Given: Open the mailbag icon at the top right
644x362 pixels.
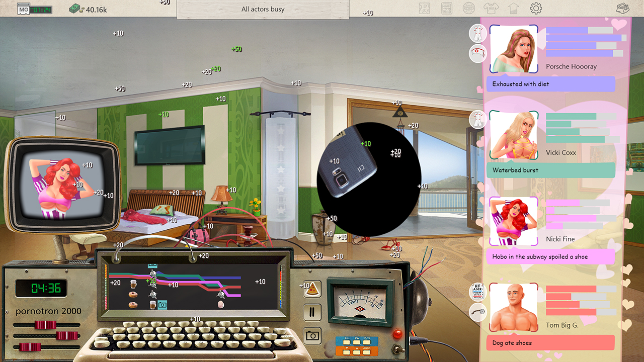Looking at the screenshot, I should [x=622, y=8].
